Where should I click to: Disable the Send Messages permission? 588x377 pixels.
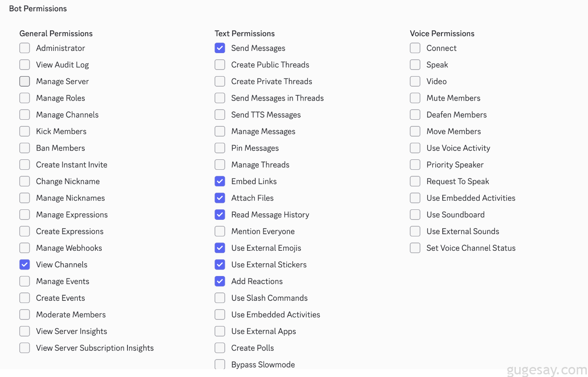pyautogui.click(x=220, y=48)
